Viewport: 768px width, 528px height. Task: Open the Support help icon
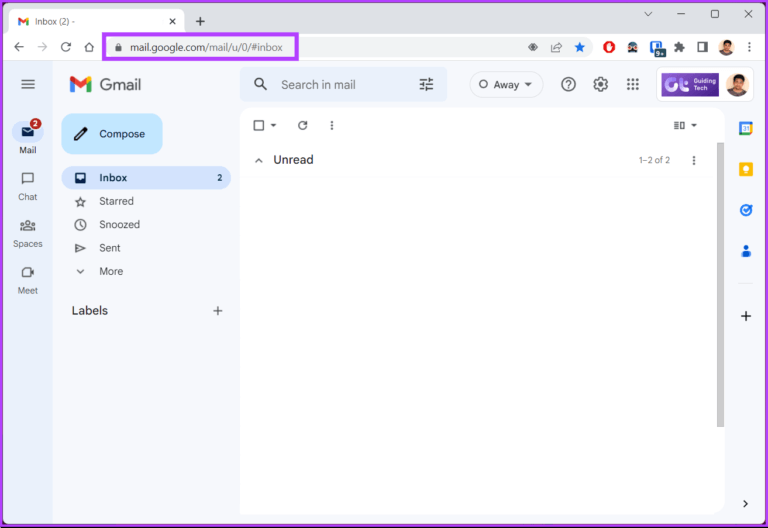568,85
